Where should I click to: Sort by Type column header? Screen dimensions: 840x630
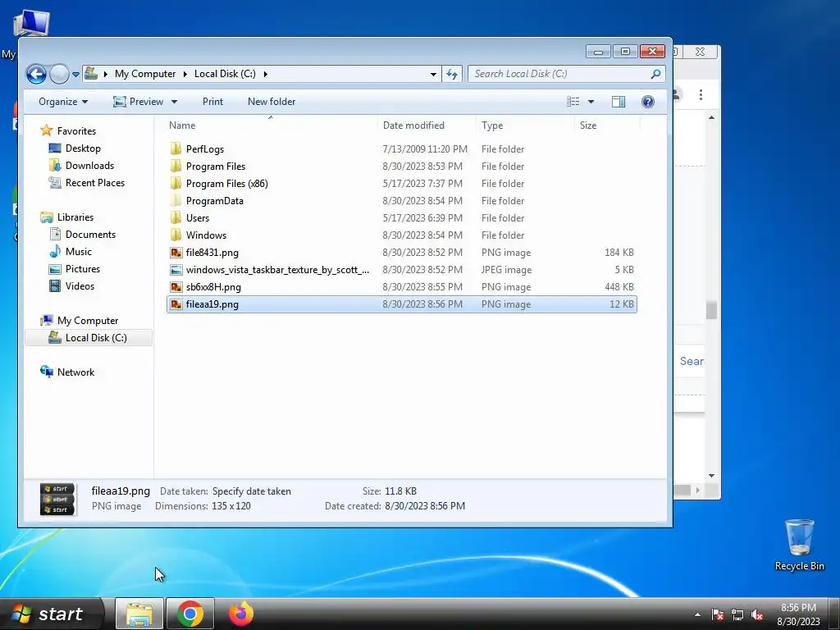492,126
